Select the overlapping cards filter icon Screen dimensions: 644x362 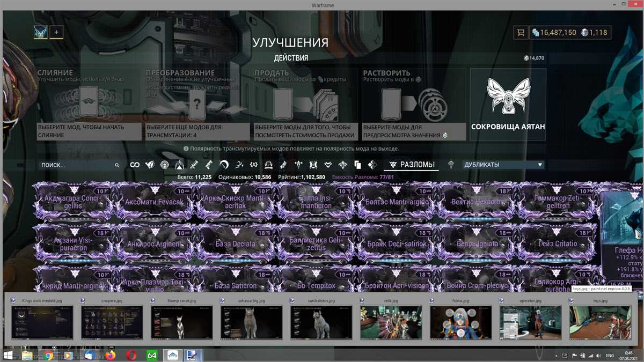[357, 165]
